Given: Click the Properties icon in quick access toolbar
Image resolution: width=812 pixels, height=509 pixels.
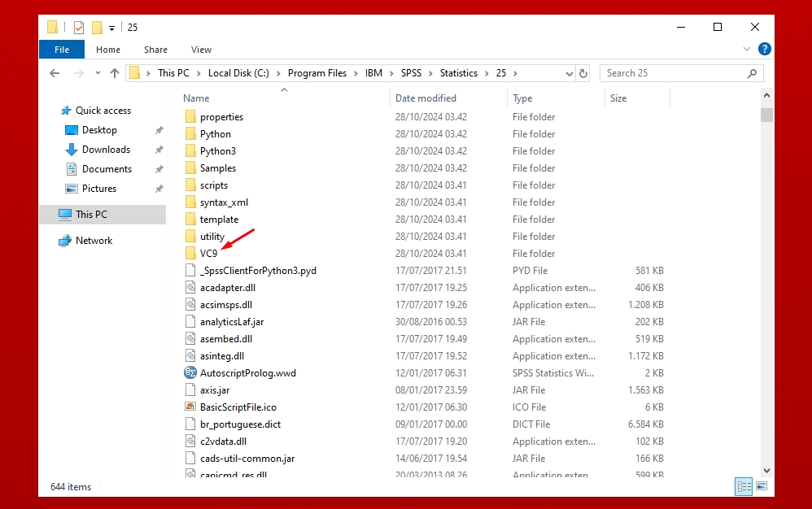Looking at the screenshot, I should click(79, 28).
